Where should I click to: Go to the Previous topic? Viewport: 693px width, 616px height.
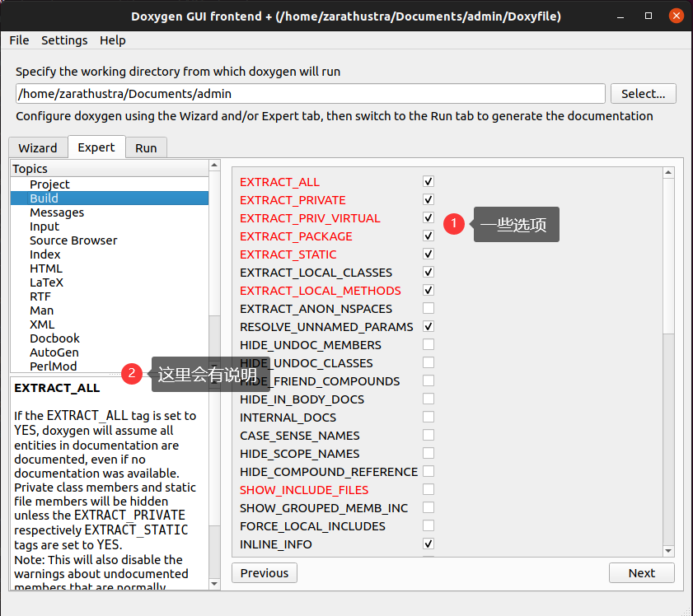click(x=265, y=572)
